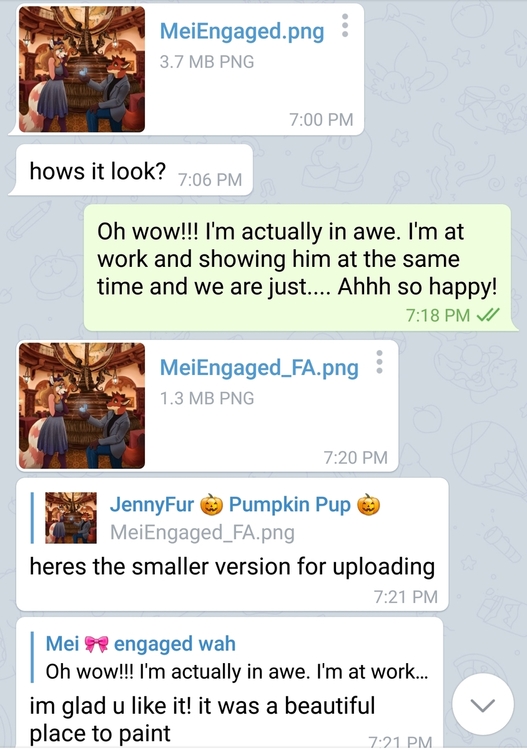Tap the second pumpkin emoji after Pumpkin Pup

pos(369,505)
